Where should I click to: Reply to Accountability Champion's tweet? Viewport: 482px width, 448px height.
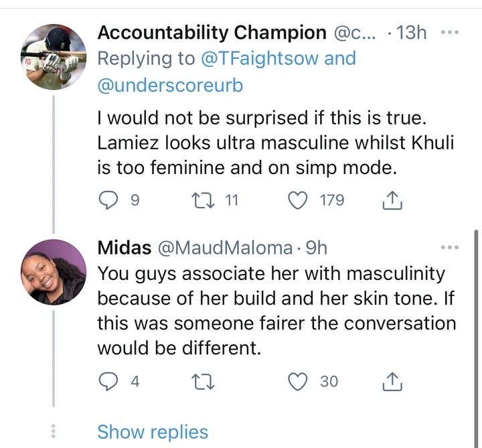108,200
